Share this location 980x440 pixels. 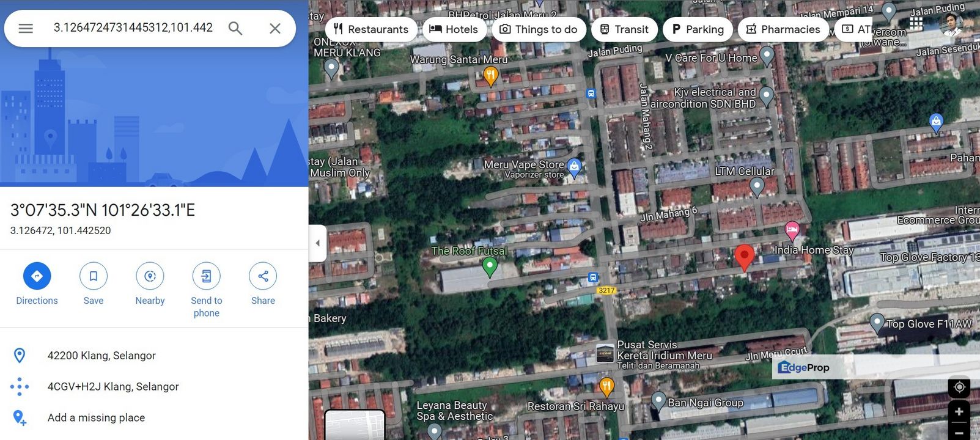263,284
